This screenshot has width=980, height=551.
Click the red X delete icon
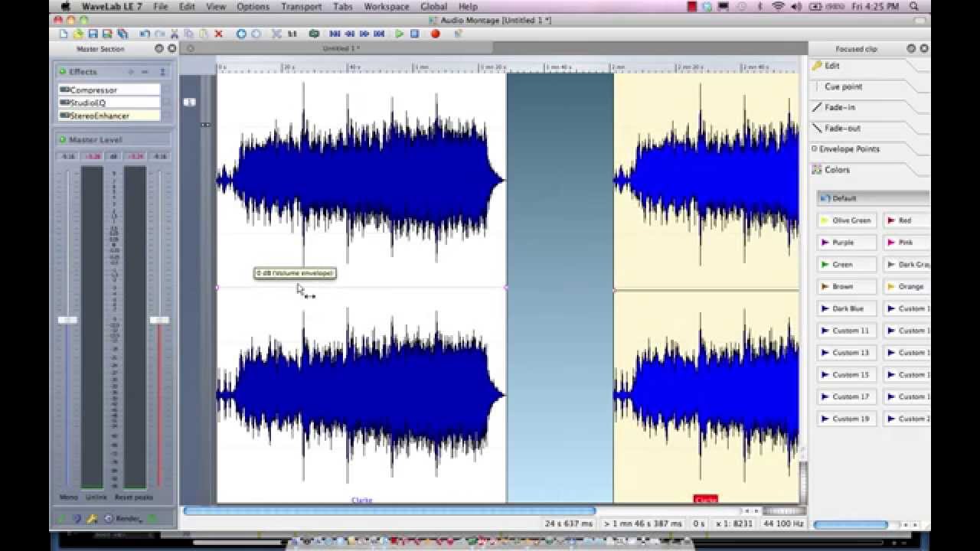[x=218, y=34]
